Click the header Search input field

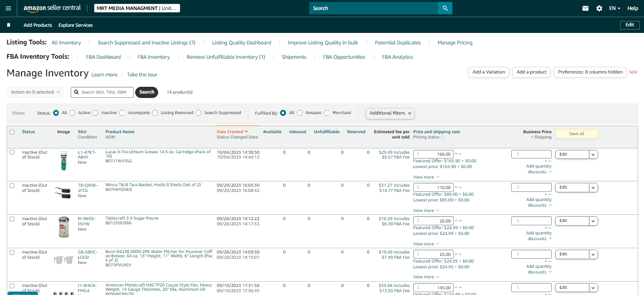pyautogui.click(x=374, y=8)
